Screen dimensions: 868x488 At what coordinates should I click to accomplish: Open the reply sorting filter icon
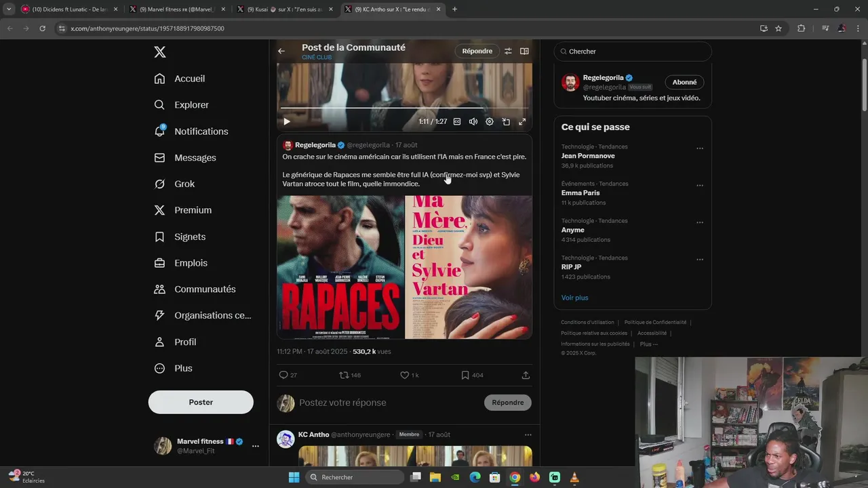tap(508, 51)
